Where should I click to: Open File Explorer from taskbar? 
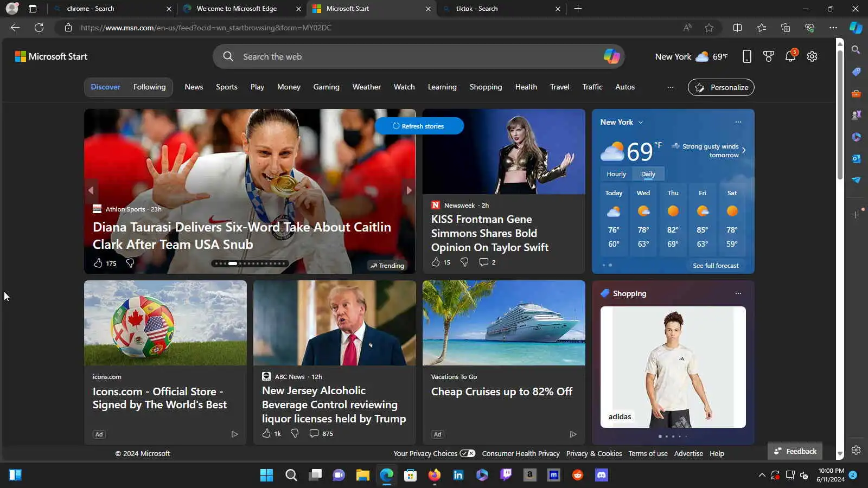(363, 476)
